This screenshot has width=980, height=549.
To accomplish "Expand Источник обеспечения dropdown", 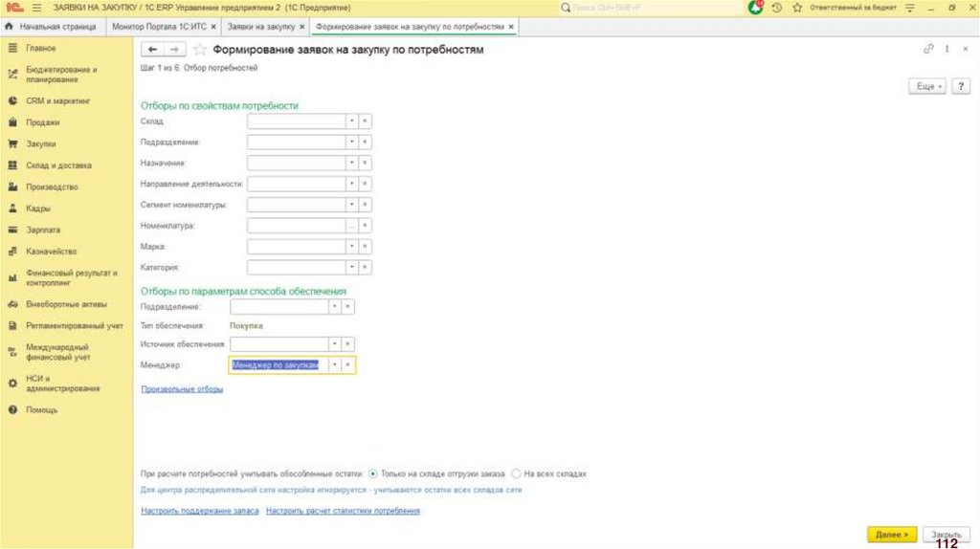I will pos(335,344).
